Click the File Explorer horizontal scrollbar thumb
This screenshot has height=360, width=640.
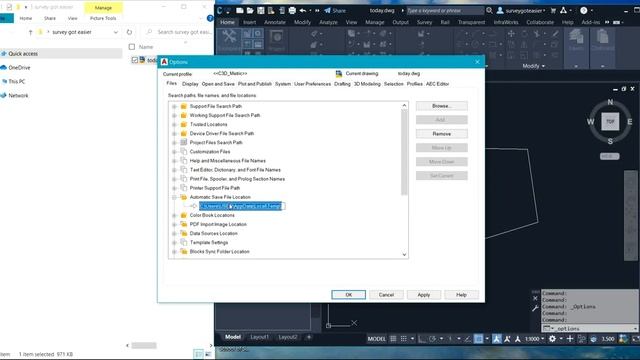(x=144, y=346)
